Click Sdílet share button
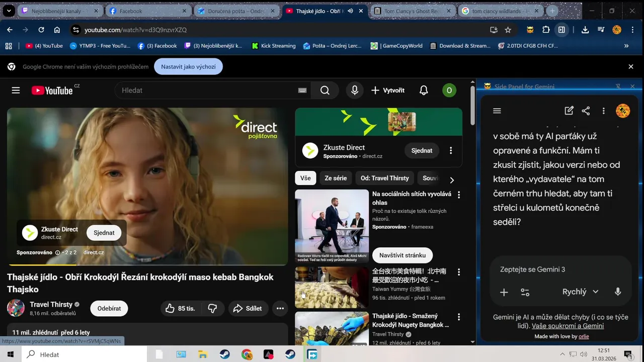644x362 pixels. pyautogui.click(x=248, y=308)
